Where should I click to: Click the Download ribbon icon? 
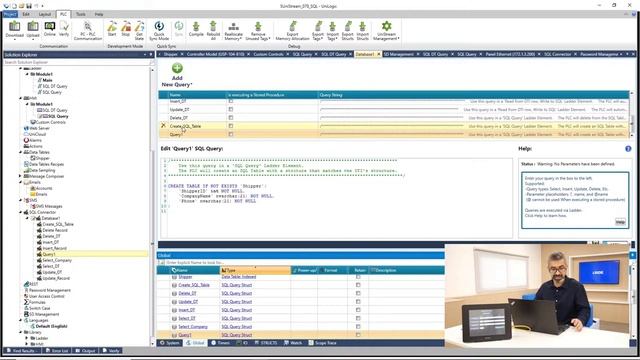click(x=15, y=29)
